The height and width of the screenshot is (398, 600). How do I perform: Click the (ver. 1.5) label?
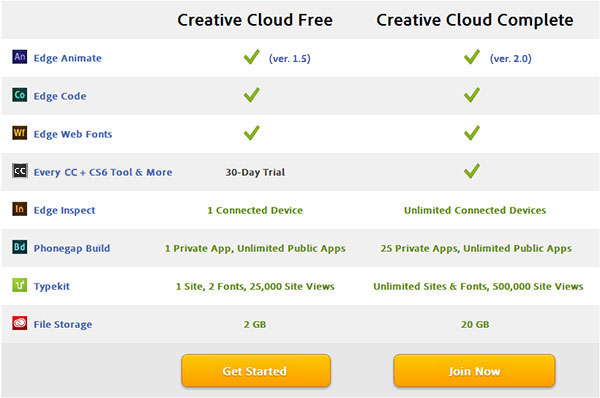[290, 59]
